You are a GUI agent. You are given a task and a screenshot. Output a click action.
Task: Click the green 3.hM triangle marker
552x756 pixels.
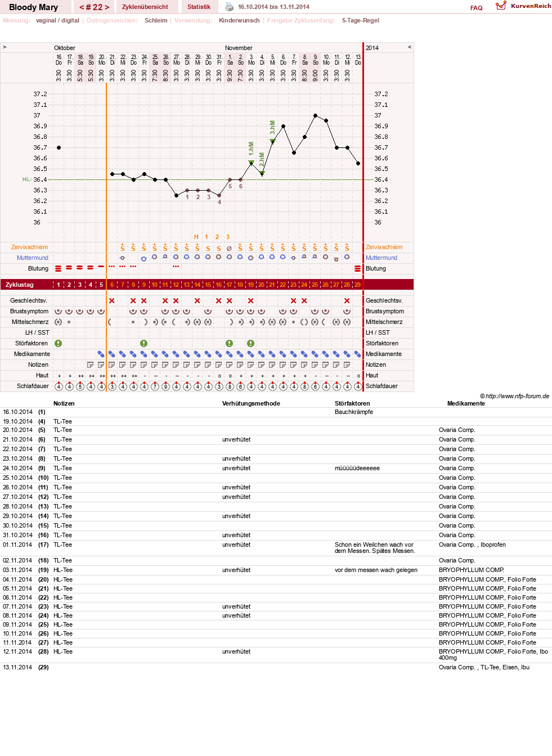[x=273, y=141]
